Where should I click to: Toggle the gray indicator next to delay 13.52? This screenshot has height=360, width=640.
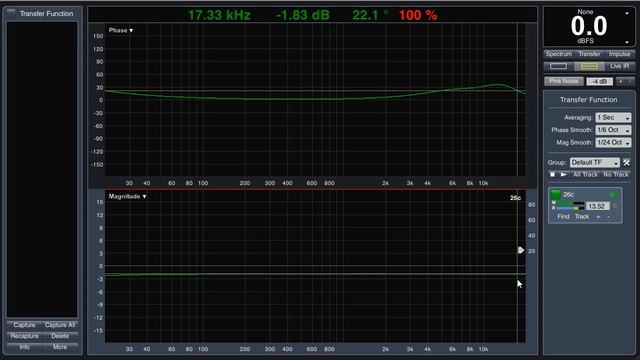click(x=615, y=206)
